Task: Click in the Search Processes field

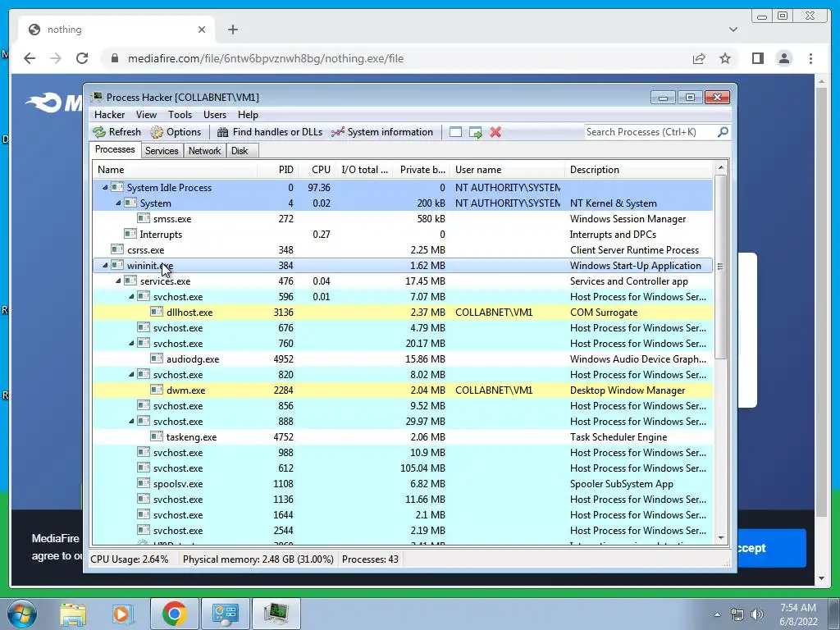Action: (650, 132)
